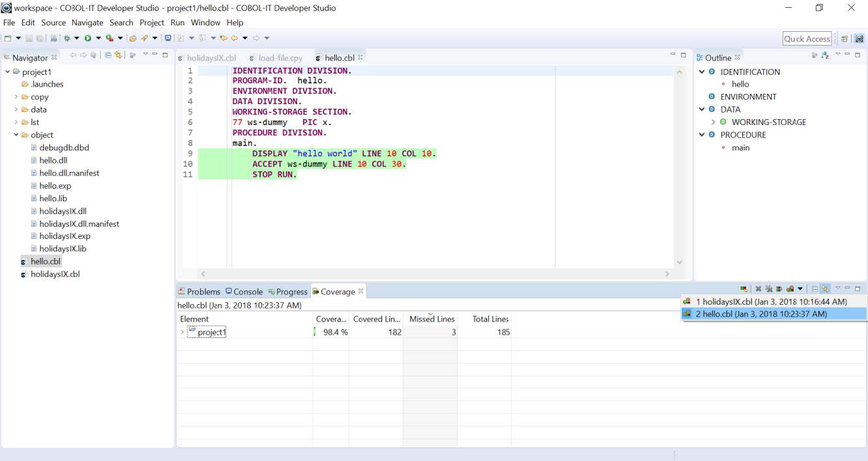Click the green Run toolbar button
This screenshot has height=461, width=868.
click(x=87, y=38)
